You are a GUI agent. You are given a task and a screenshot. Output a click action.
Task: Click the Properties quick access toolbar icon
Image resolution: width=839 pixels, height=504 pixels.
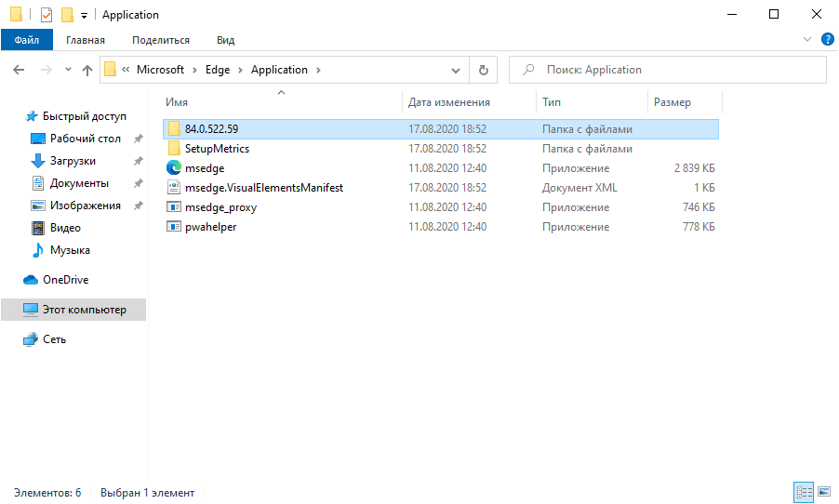click(x=47, y=15)
